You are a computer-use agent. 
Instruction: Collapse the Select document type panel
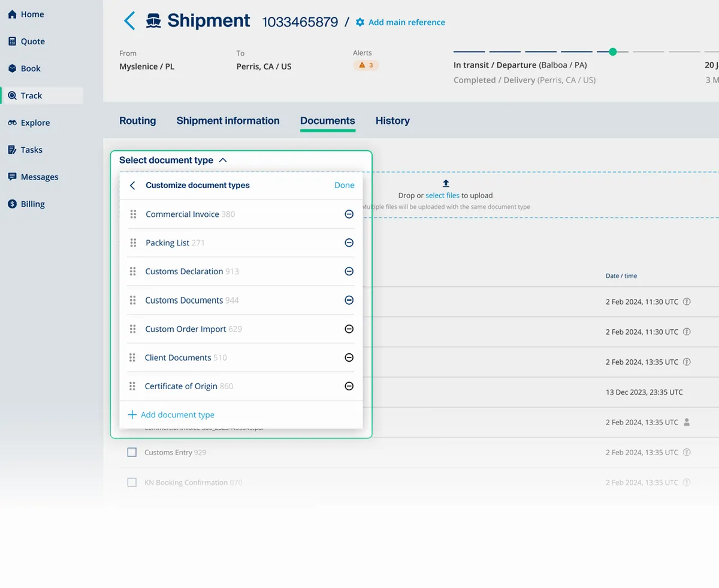(x=222, y=160)
